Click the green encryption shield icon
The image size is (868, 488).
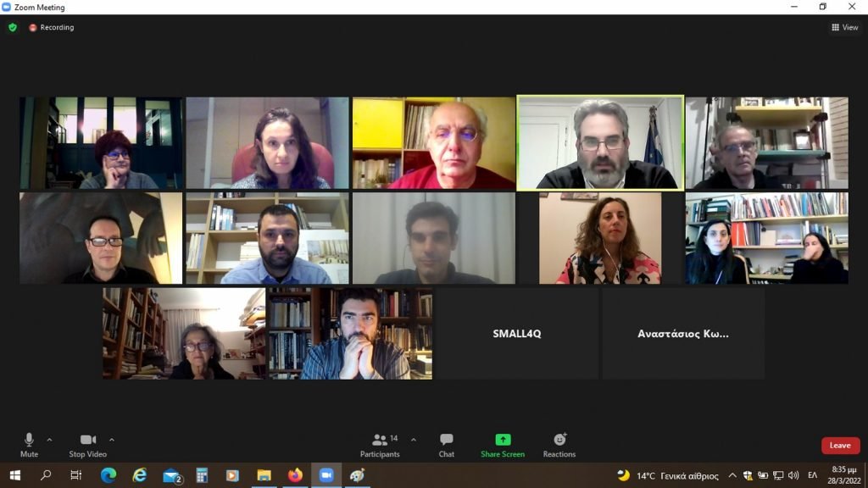[13, 27]
